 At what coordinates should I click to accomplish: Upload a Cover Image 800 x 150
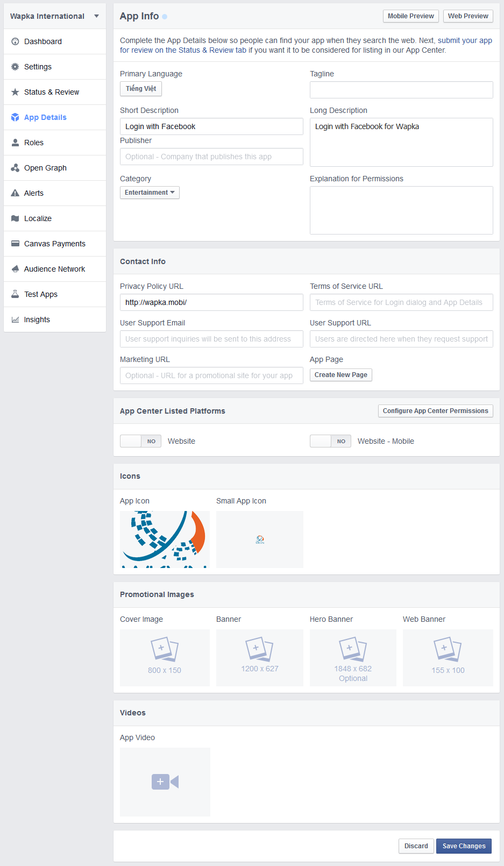[x=165, y=657]
